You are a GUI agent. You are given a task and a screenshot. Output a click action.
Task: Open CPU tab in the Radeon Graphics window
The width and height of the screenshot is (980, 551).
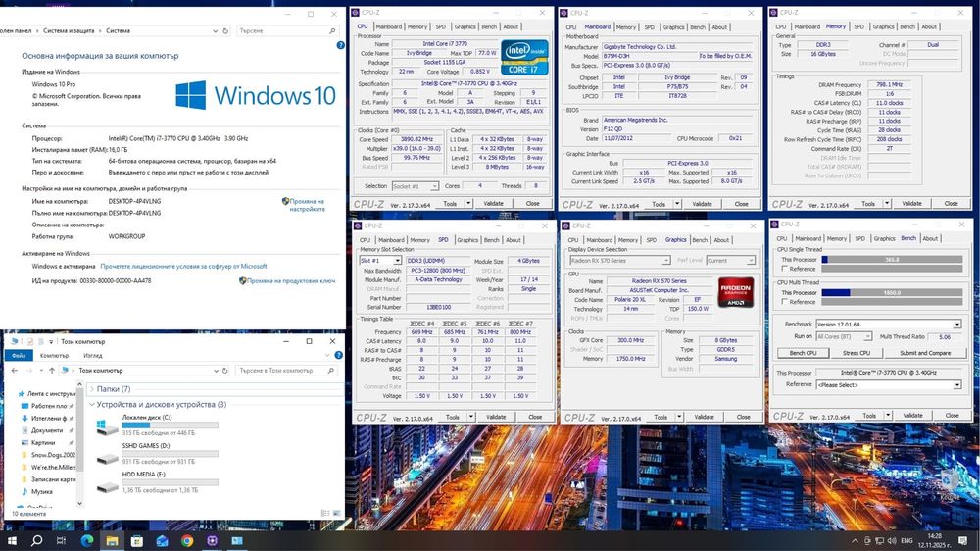coord(573,240)
